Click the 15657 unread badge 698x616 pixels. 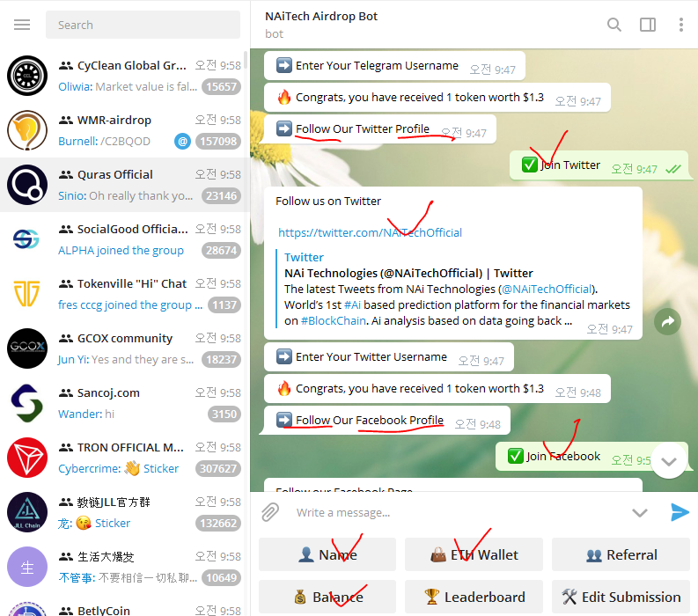point(221,87)
